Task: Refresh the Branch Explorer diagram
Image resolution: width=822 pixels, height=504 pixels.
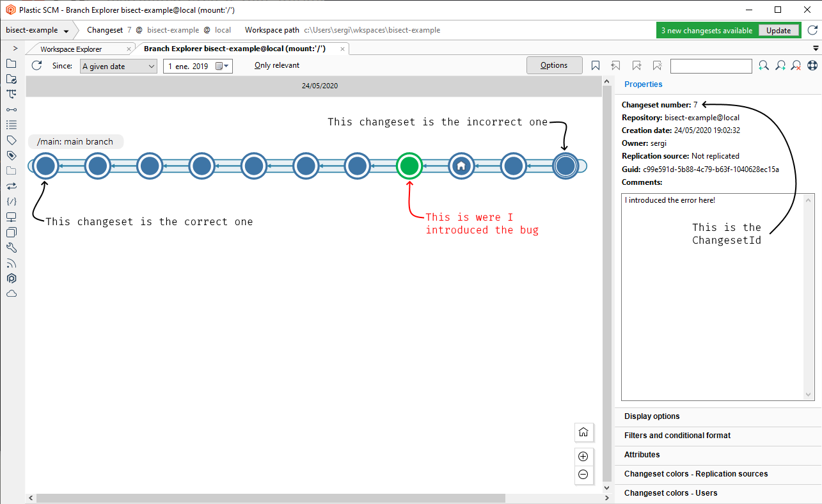Action: (x=36, y=65)
